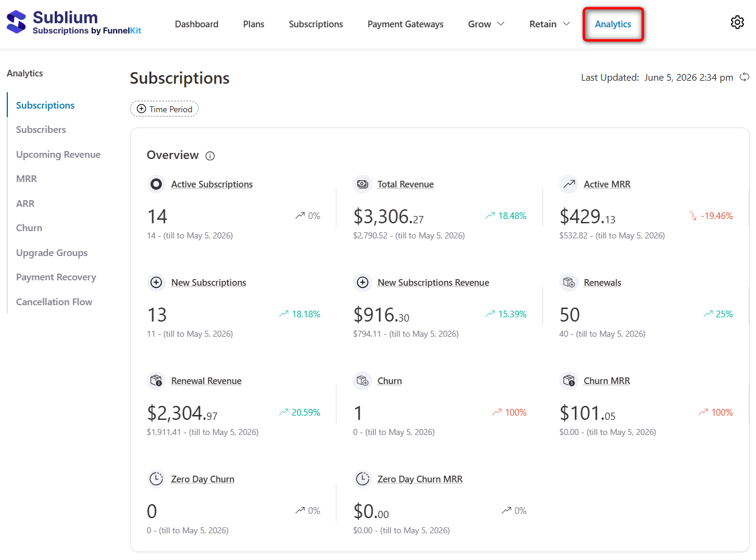756x560 pixels.
Task: Open ARR analytics in sidebar
Action: pyautogui.click(x=26, y=204)
